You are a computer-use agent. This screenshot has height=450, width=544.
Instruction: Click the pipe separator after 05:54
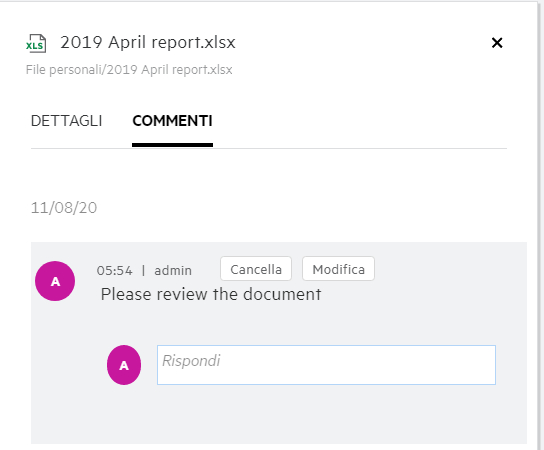[143, 270]
